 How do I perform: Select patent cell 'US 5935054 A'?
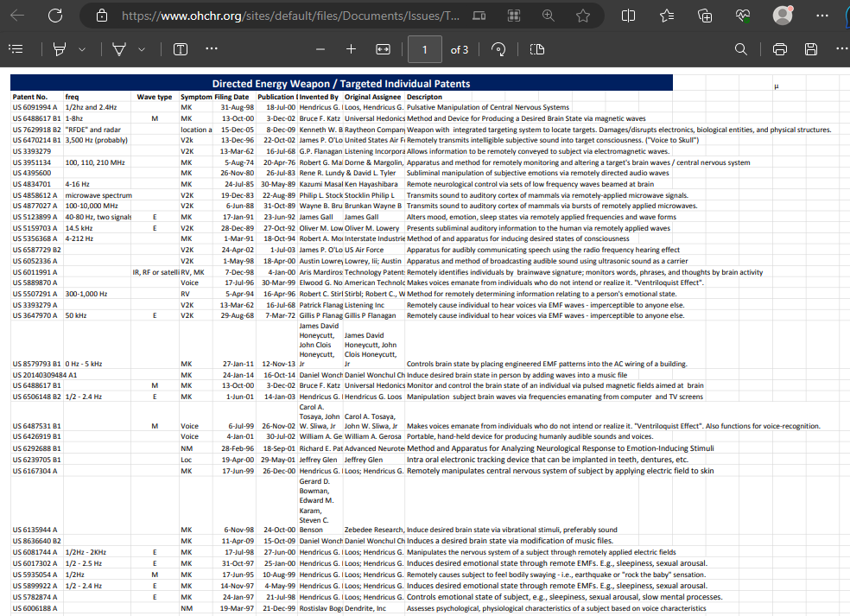[x=35, y=575]
